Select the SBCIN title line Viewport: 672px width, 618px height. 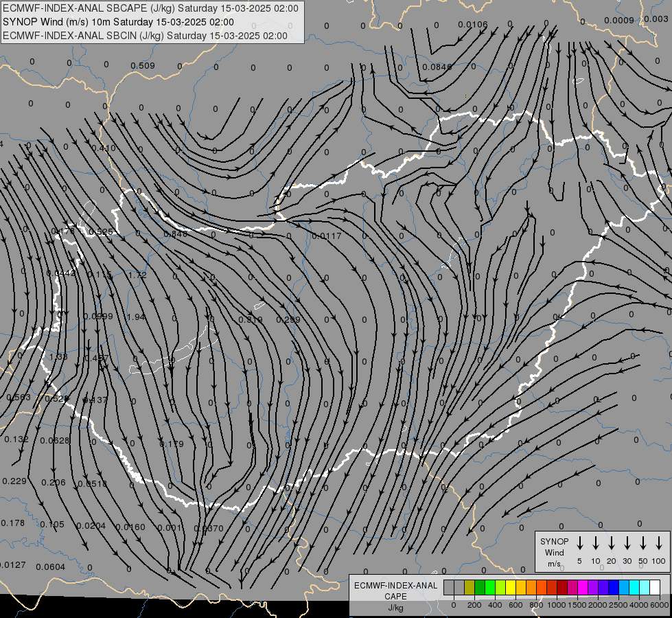(145, 36)
